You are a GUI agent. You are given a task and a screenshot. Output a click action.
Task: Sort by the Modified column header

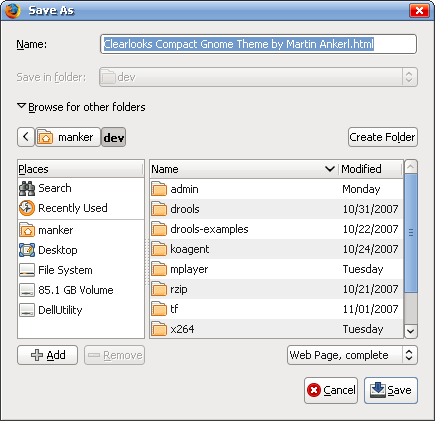click(370, 169)
